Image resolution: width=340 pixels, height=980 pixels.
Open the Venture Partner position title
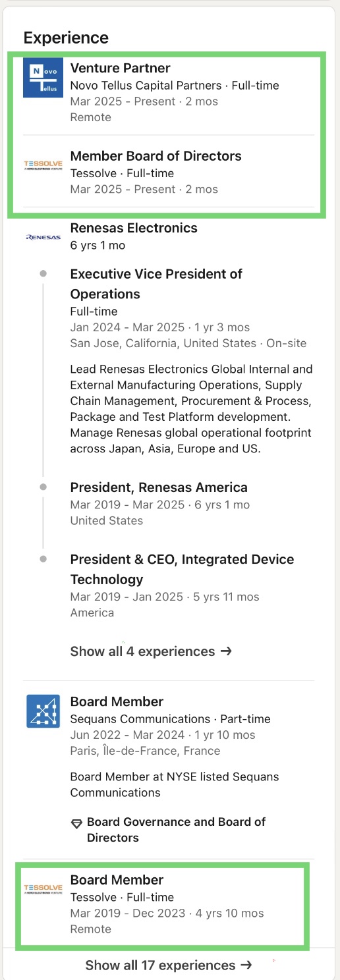pyautogui.click(x=121, y=68)
